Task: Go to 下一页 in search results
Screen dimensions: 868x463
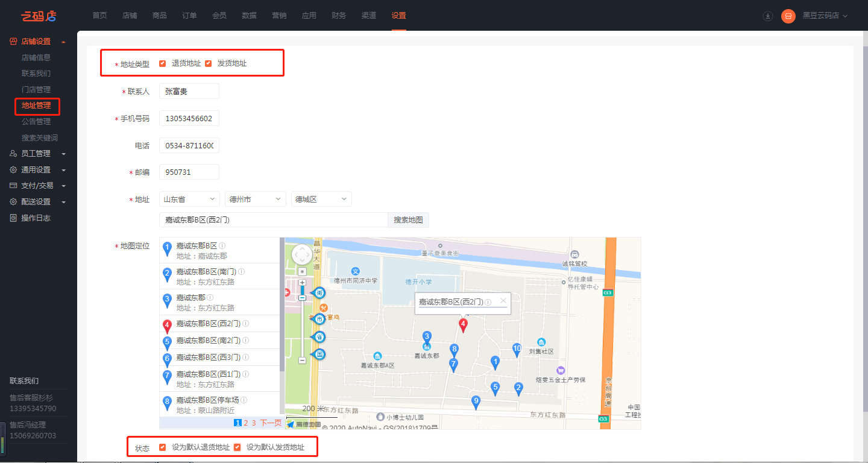Action: tap(271, 423)
